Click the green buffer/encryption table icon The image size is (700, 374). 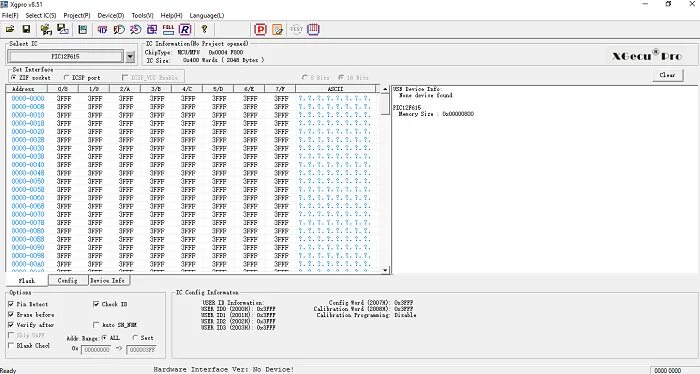(83, 29)
